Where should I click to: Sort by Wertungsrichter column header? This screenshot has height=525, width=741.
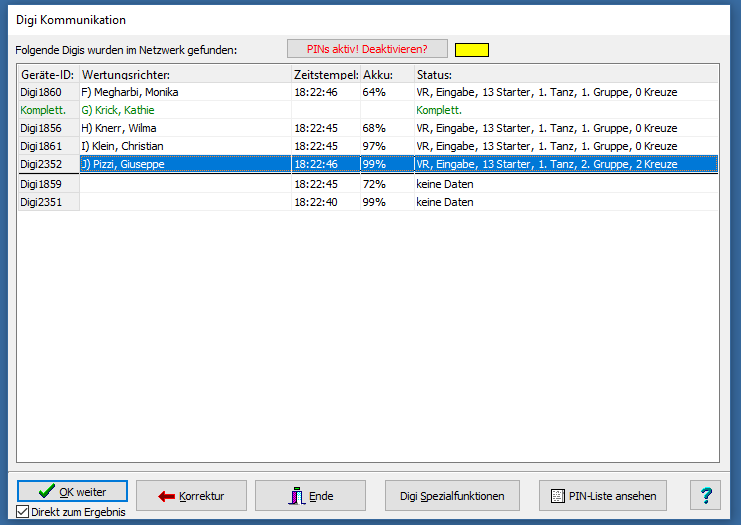point(185,75)
